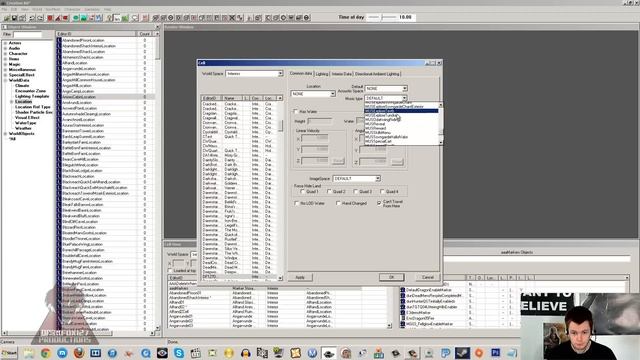Click the Filter input field
640x360 pixels.
point(27,35)
